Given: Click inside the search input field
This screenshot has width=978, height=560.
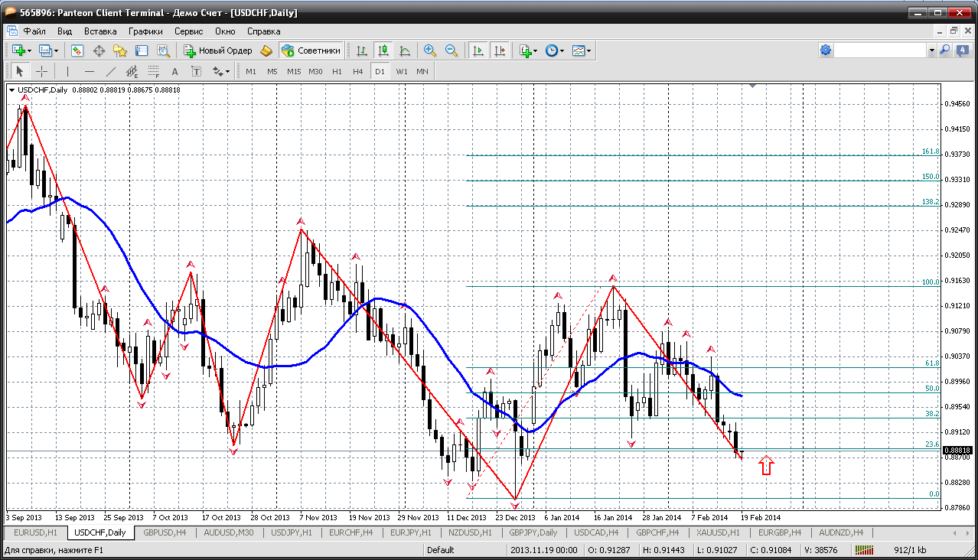Looking at the screenshot, I should 880,50.
